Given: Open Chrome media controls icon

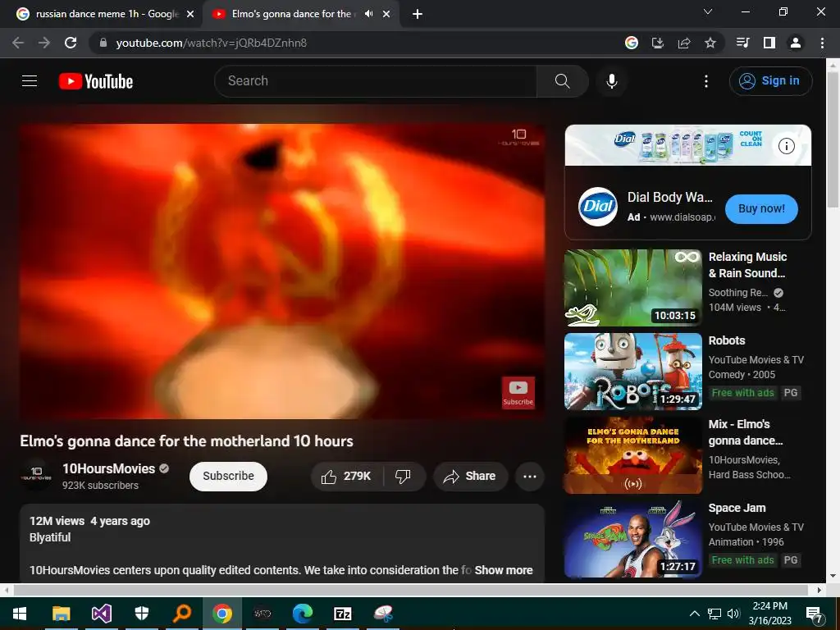Looking at the screenshot, I should point(743,43).
